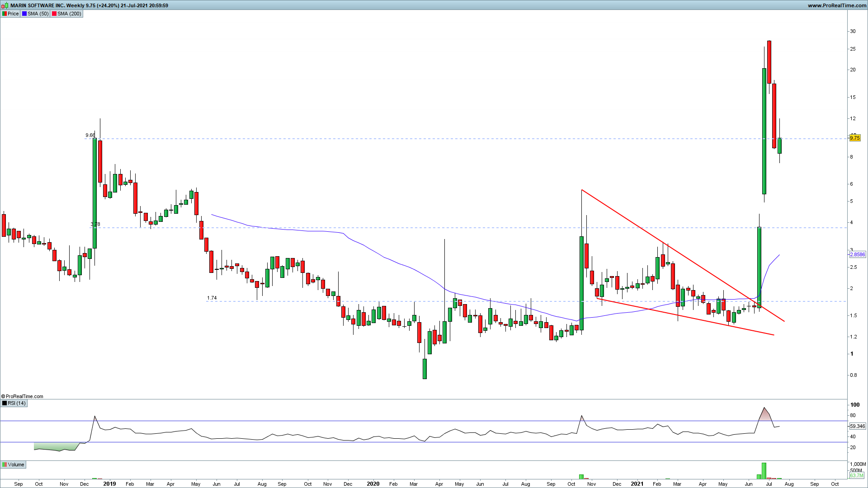Click the SMA (200) indicator label
This screenshot has height=488, width=868.
(x=69, y=14)
